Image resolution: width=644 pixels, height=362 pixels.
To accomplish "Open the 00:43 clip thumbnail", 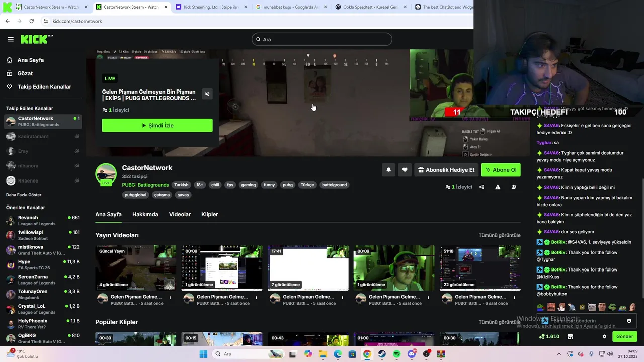I will 308,339.
